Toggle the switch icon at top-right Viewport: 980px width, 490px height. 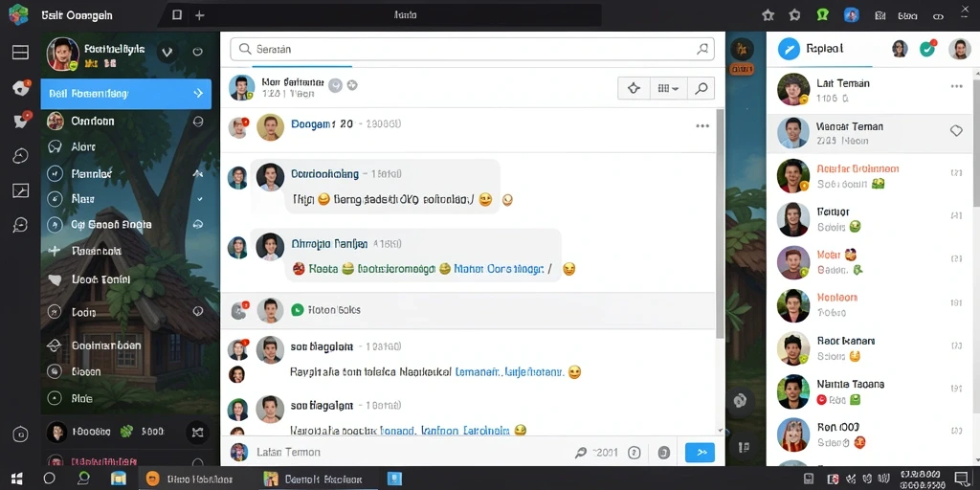pos(938,16)
